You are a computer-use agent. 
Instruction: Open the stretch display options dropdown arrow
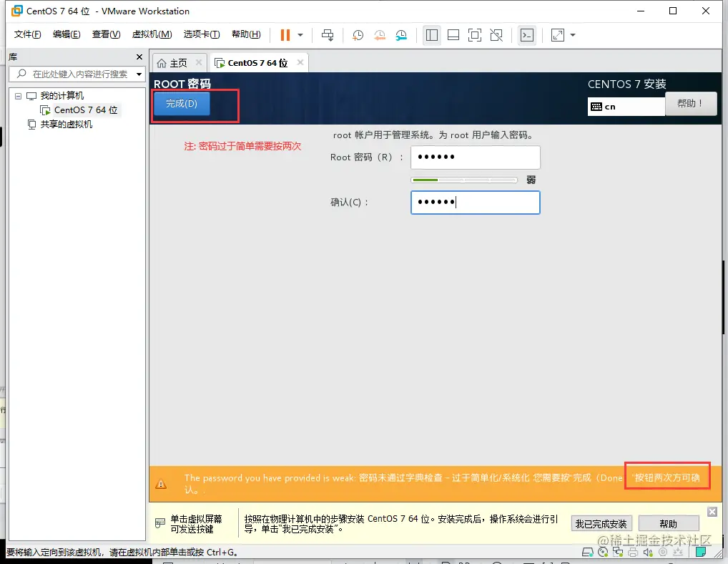tap(573, 35)
